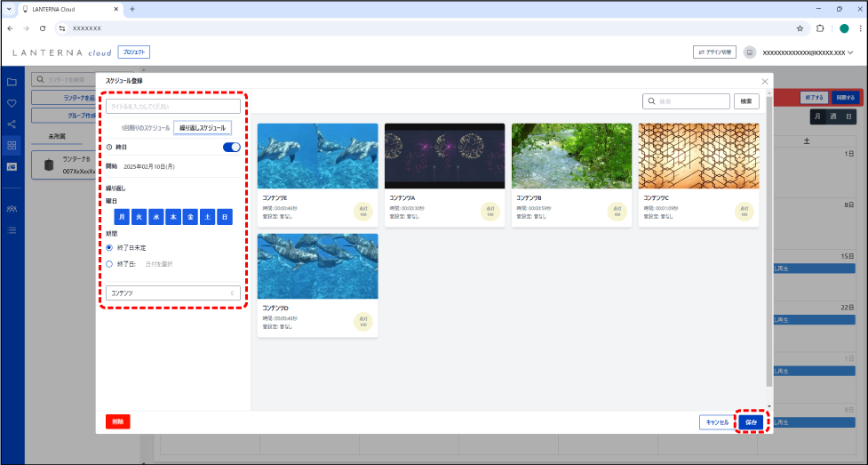Image resolution: width=868 pixels, height=465 pixels.
Task: Expand the account email dropdown chevron
Action: click(x=852, y=52)
